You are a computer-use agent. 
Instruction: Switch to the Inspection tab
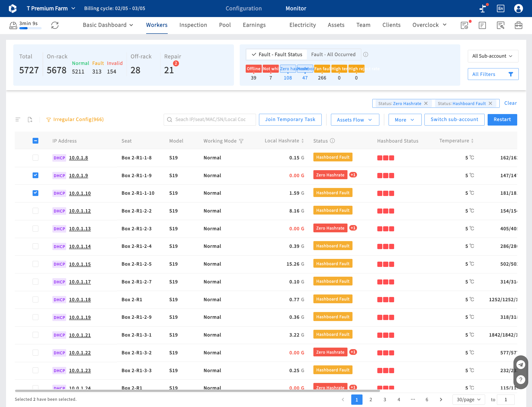coord(193,25)
